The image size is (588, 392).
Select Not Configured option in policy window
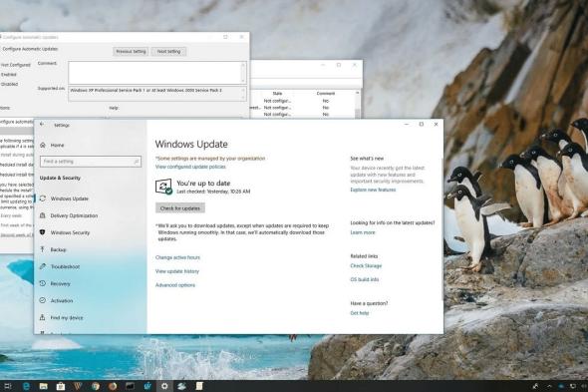pyautogui.click(x=15, y=65)
